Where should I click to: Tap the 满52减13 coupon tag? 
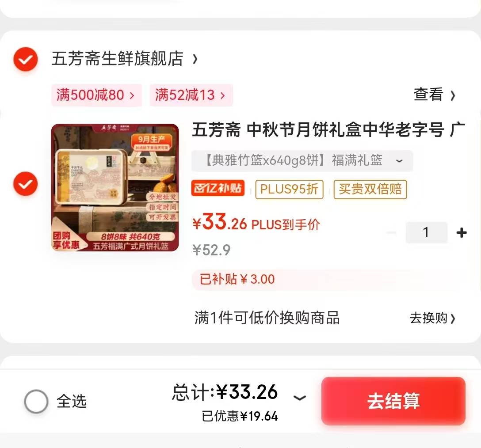coord(191,95)
